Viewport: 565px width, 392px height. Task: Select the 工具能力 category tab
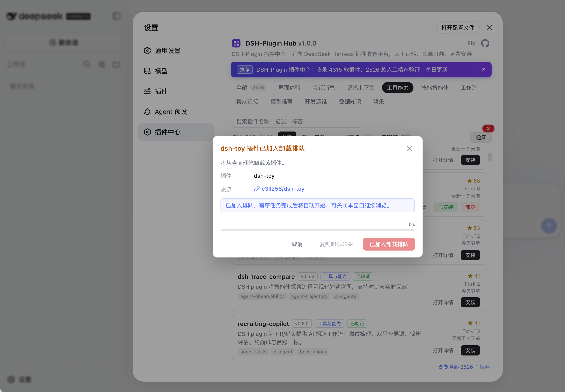(x=397, y=88)
